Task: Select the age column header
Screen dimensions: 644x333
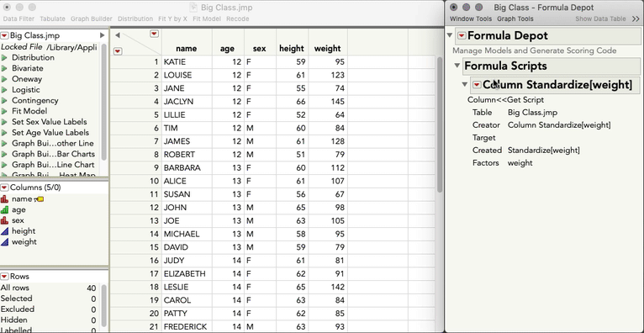Action: pyautogui.click(x=228, y=49)
